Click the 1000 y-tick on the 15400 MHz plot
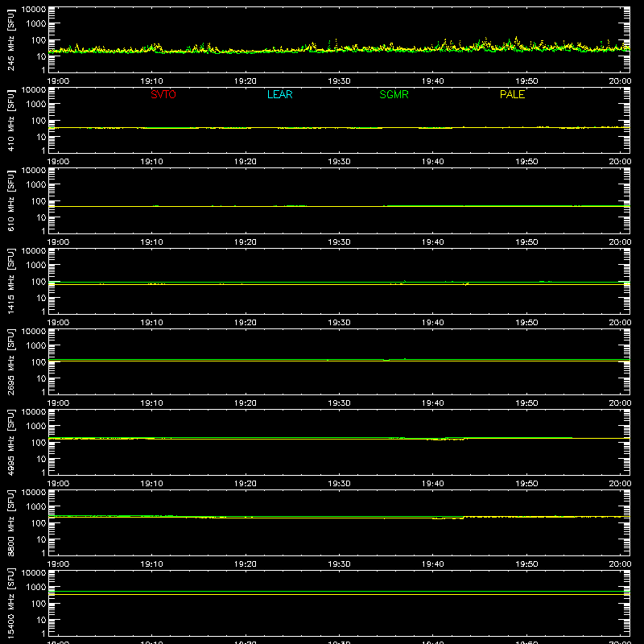Image resolution: width=644 pixels, height=644 pixels. point(36,588)
